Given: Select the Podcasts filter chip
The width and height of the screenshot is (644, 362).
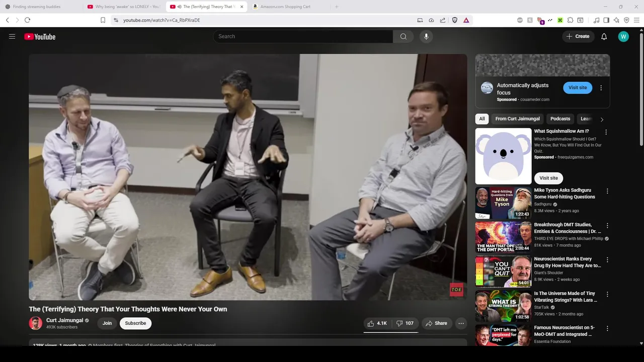Looking at the screenshot, I should click(x=560, y=119).
